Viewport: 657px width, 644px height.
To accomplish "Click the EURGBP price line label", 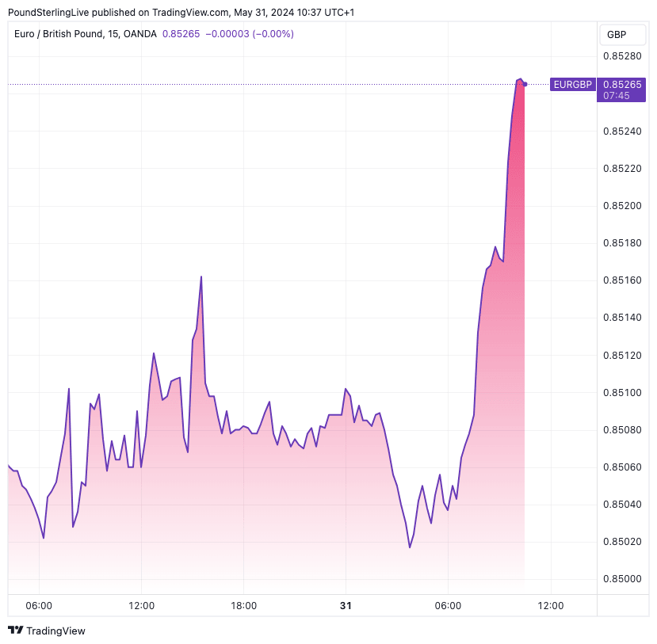I will [574, 84].
